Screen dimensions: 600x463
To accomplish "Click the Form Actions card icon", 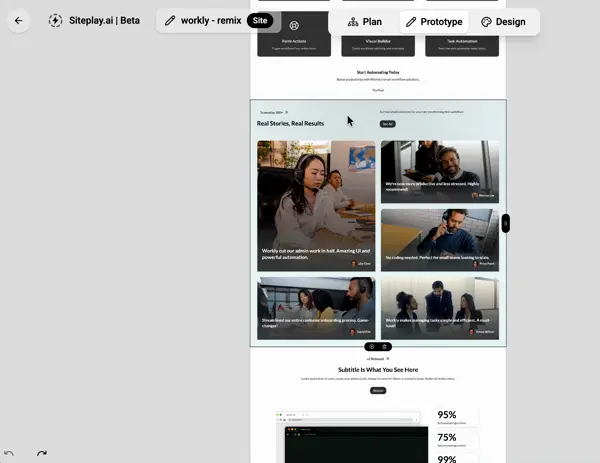I will pyautogui.click(x=294, y=26).
